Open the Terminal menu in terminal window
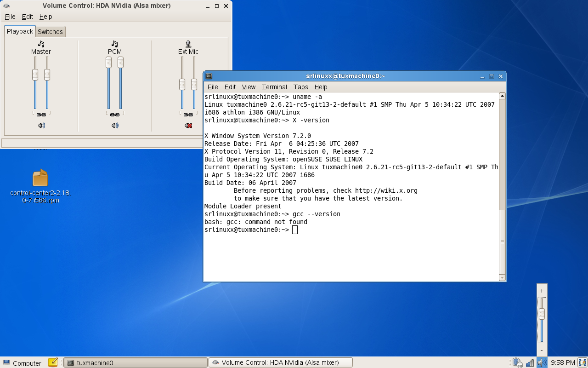The width and height of the screenshot is (588, 368). 274,87
